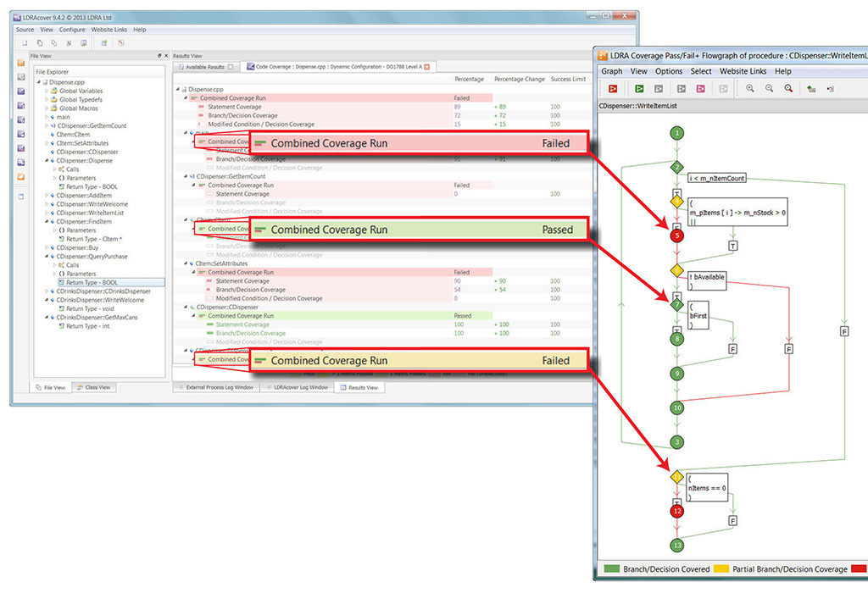
Task: Select green node 1 in the flowgraph
Action: pyautogui.click(x=676, y=133)
